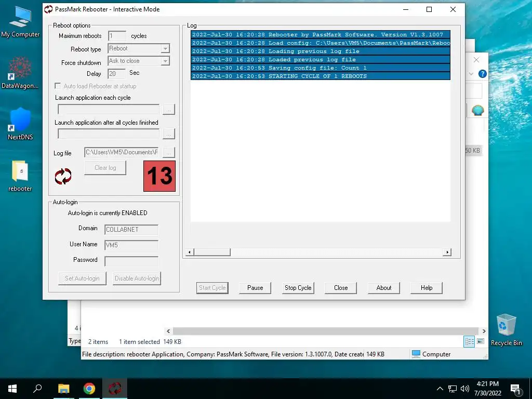The image size is (532, 399).
Task: Launch Chrome from taskbar
Action: tap(89, 389)
